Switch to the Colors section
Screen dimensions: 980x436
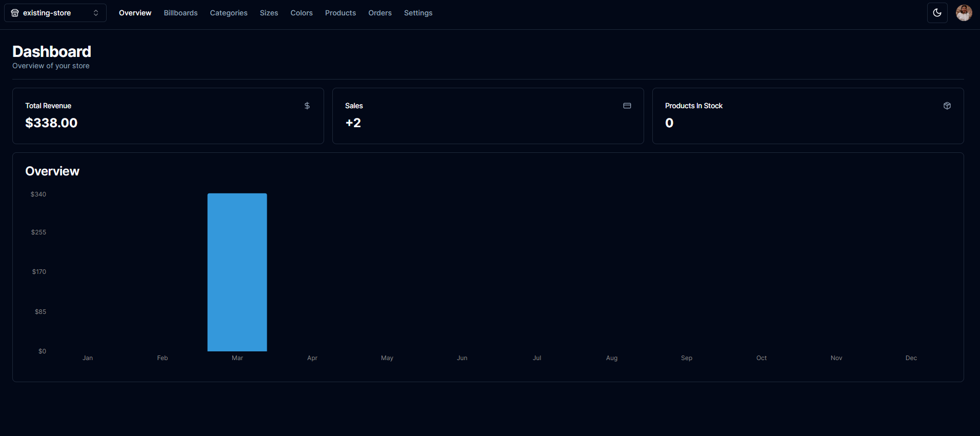[301, 13]
